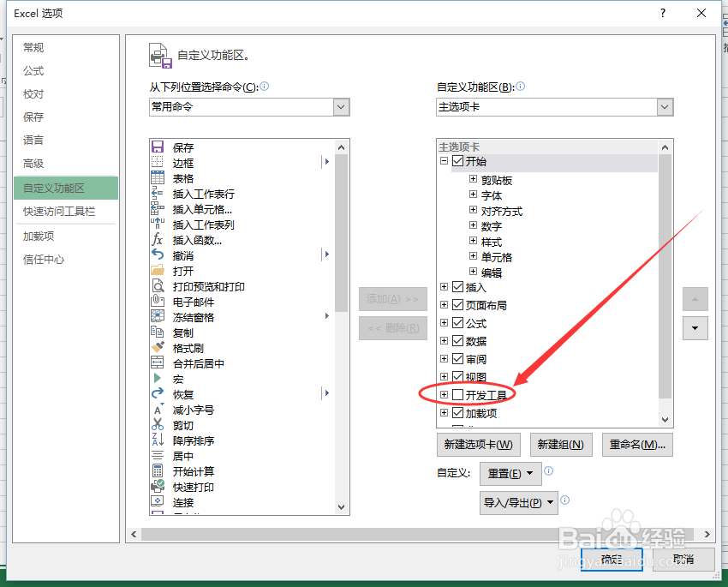The height and width of the screenshot is (587, 728).
Task: Click the dialog help question mark
Action: [x=663, y=13]
